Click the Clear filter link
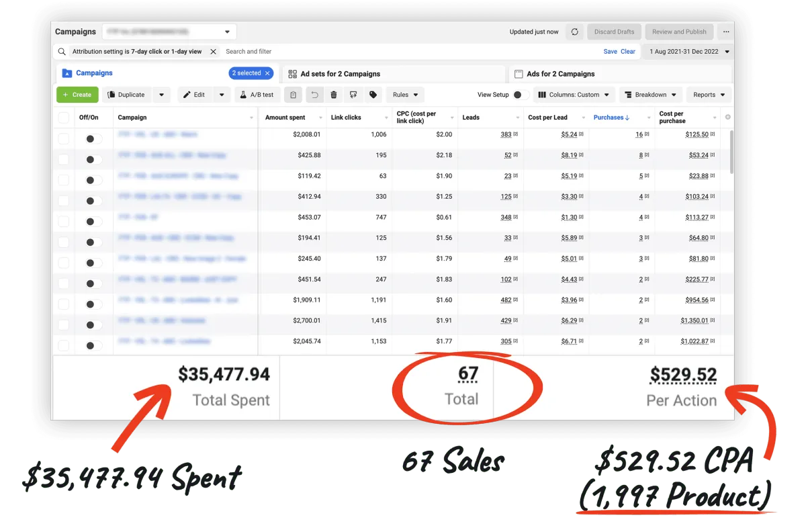 [628, 52]
